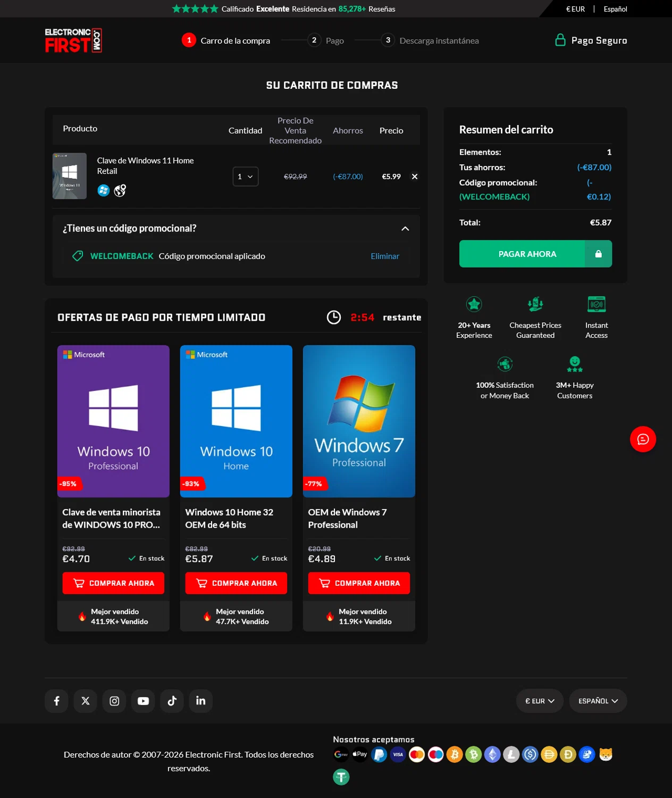Image resolution: width=672 pixels, height=798 pixels.
Task: Collapse the promo code section chevron
Action: 405,229
